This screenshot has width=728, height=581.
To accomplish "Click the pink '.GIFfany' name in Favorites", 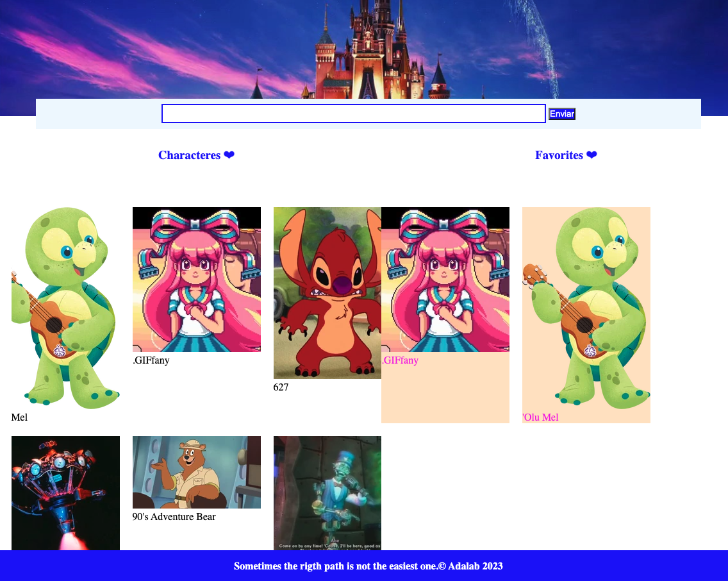I will tap(401, 360).
